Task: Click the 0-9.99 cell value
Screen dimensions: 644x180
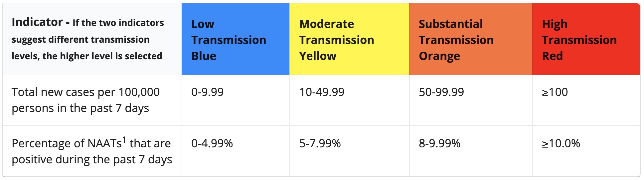Action: [207, 92]
